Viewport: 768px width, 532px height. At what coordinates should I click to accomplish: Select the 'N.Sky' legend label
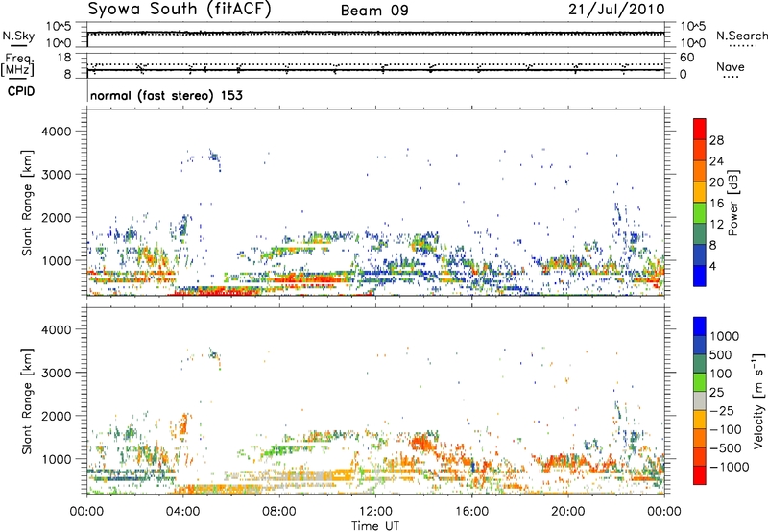tap(18, 36)
